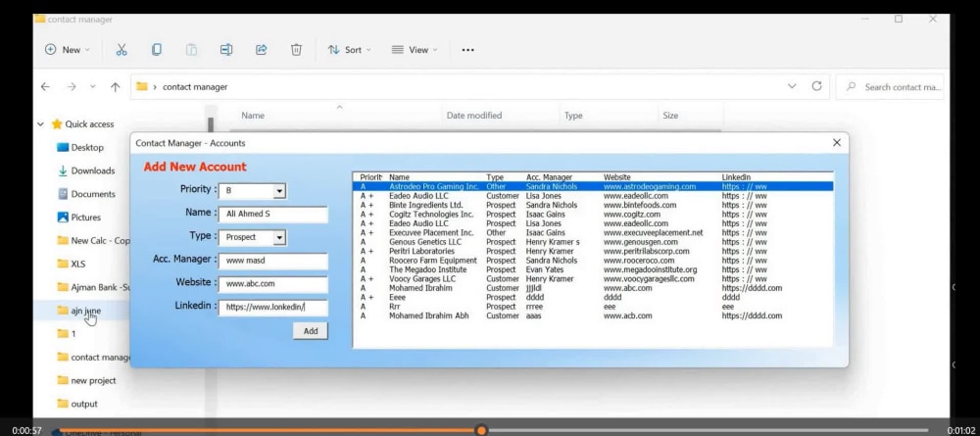Select the Roocero Farm Equipment row
Screen dimensions: 980x436
tap(593, 261)
